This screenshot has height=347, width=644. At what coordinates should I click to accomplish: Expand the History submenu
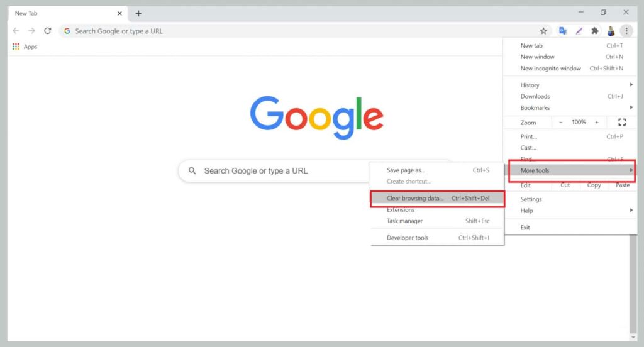[x=571, y=85]
